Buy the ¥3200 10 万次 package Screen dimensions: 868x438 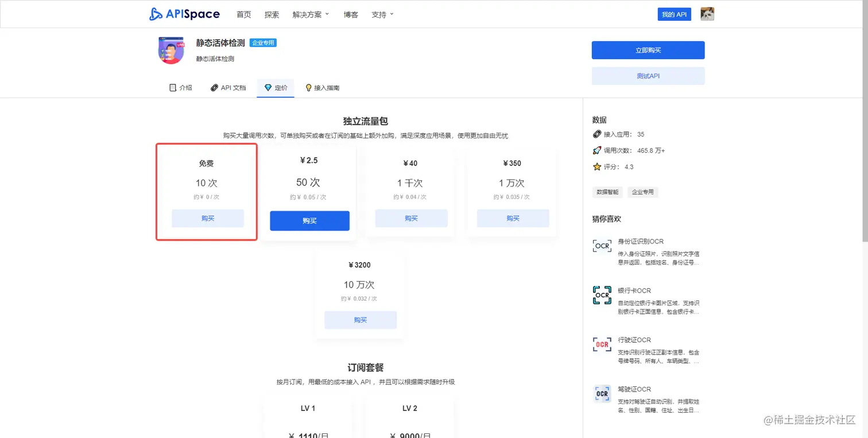click(x=361, y=320)
